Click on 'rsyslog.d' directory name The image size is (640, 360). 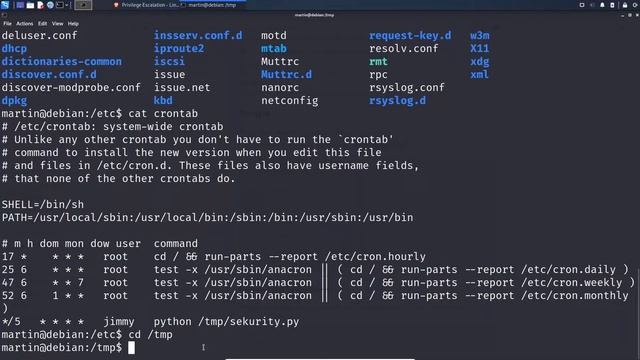[398, 101]
